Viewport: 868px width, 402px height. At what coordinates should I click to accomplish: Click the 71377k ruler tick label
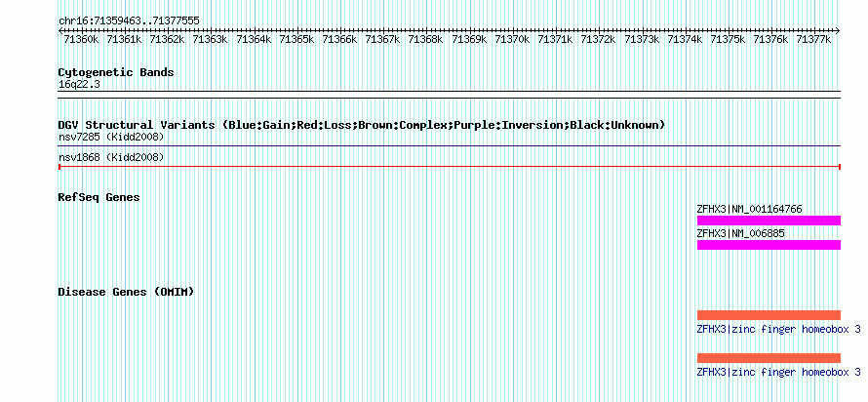click(x=813, y=39)
